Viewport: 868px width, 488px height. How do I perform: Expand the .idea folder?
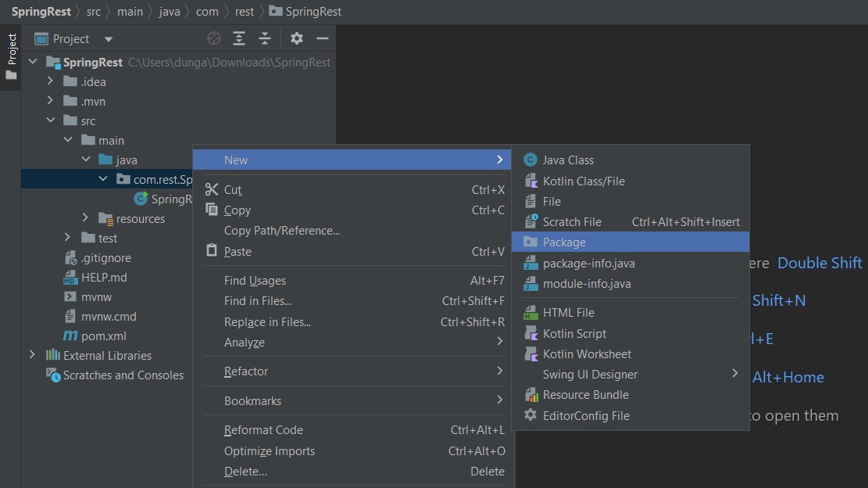[50, 81]
